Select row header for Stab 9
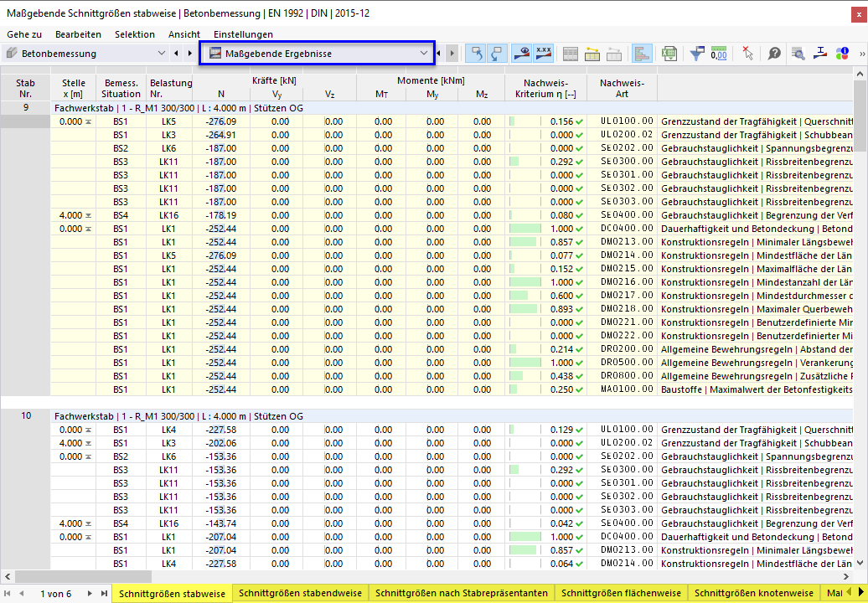 pyautogui.click(x=25, y=108)
